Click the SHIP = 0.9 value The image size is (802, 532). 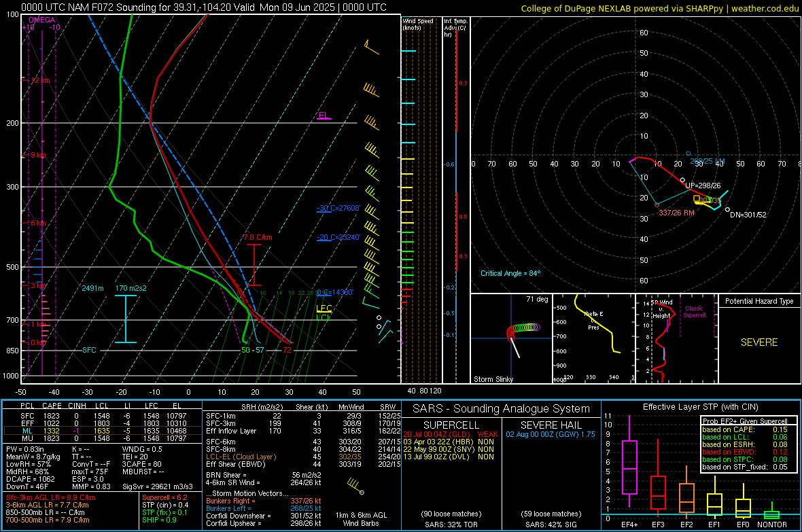pyautogui.click(x=159, y=520)
